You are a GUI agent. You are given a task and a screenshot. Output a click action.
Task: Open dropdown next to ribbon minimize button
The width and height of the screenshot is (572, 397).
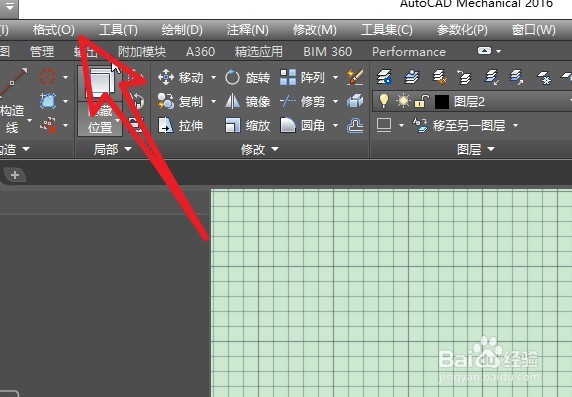498,51
